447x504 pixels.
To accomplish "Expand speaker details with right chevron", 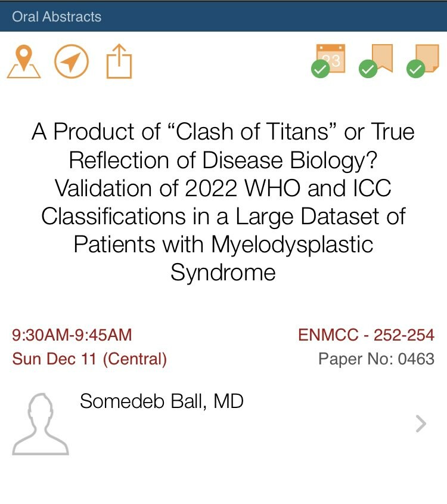I will click(x=421, y=423).
